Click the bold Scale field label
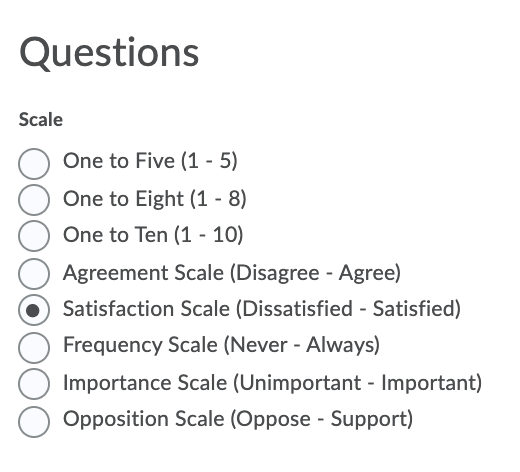 point(41,120)
